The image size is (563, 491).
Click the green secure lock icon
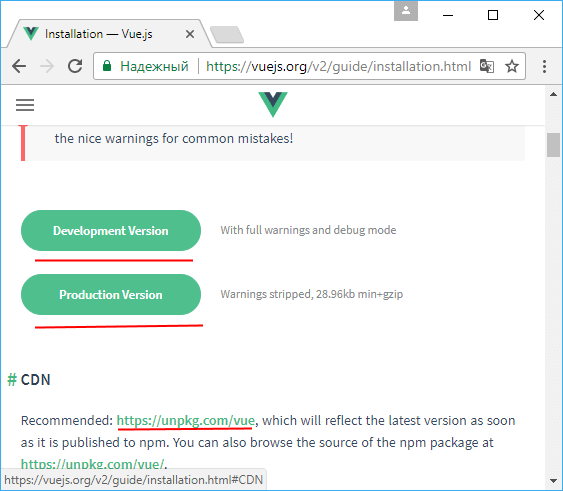[107, 66]
